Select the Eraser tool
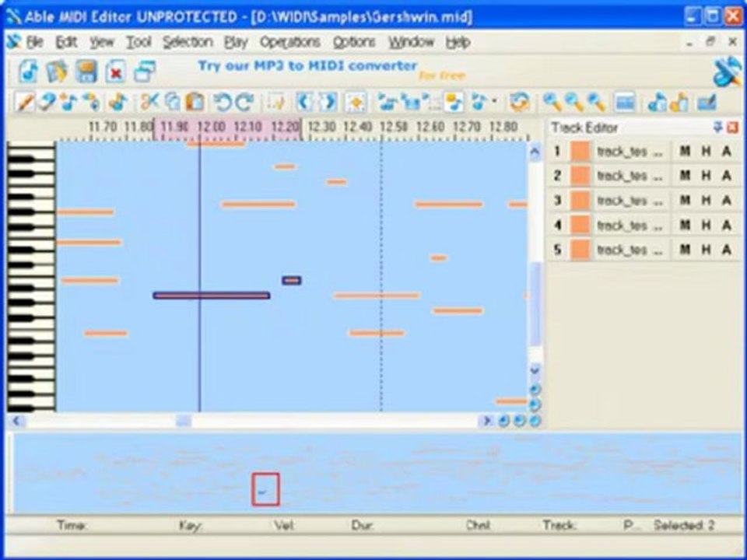This screenshot has width=747, height=560. click(x=46, y=102)
